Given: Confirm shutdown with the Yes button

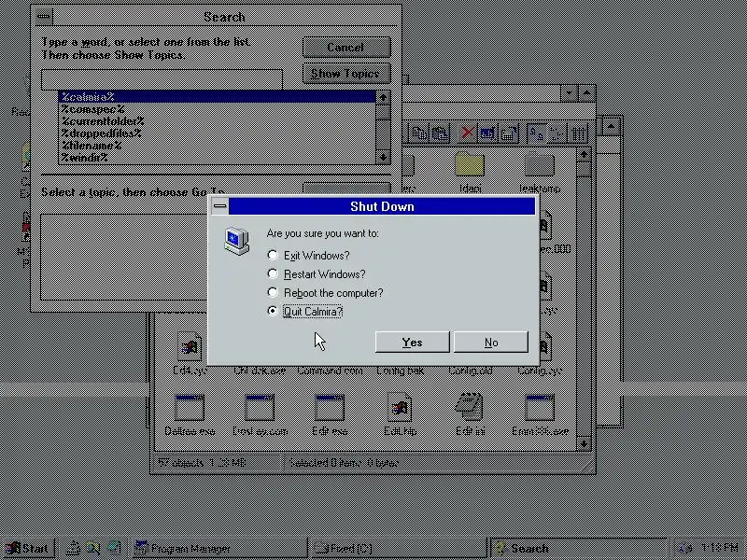Looking at the screenshot, I should click(412, 342).
